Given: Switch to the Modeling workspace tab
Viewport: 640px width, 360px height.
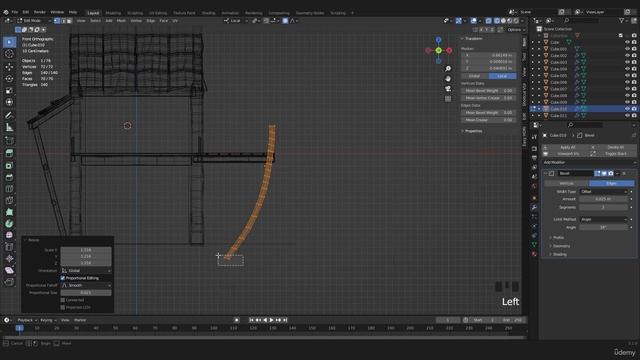Looking at the screenshot, I should tap(113, 13).
